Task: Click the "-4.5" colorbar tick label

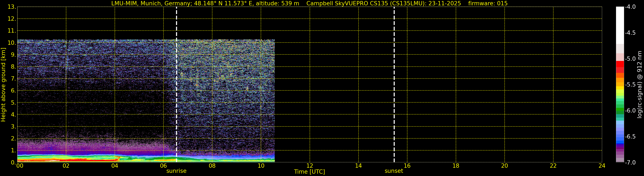Action: [x=630, y=33]
